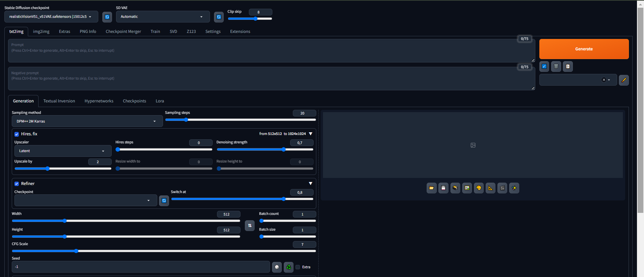
Task: Open the Sampling method dropdown
Action: click(87, 121)
